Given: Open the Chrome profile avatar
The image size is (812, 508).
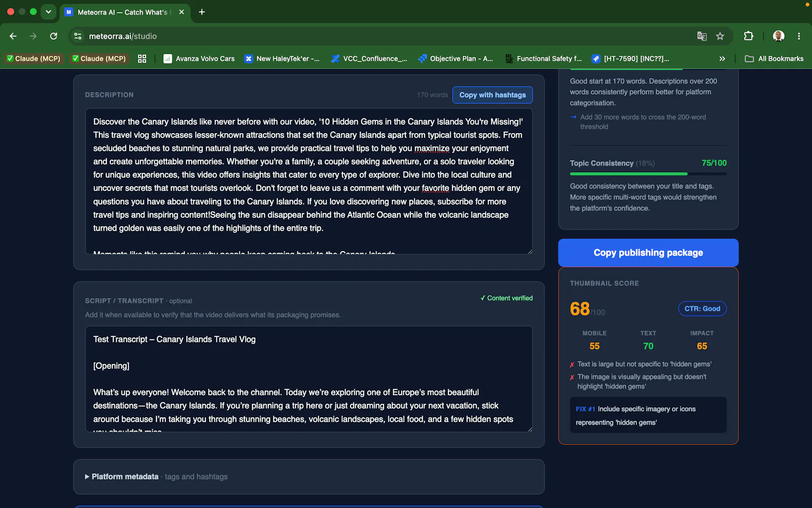Looking at the screenshot, I should pos(779,36).
